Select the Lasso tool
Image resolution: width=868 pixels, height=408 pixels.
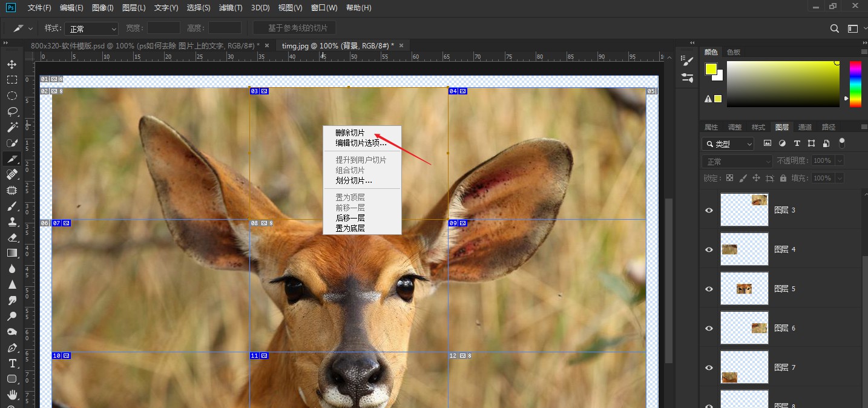coord(12,111)
